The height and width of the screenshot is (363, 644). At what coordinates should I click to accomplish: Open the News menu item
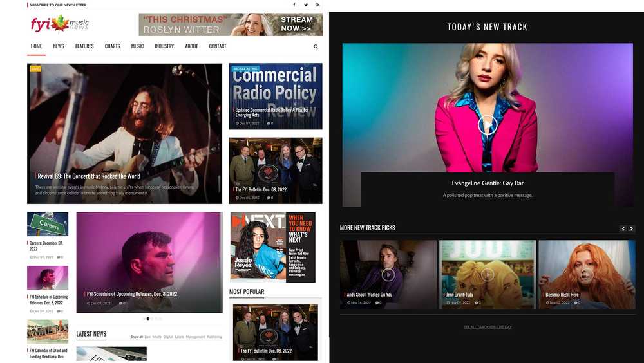(x=59, y=46)
